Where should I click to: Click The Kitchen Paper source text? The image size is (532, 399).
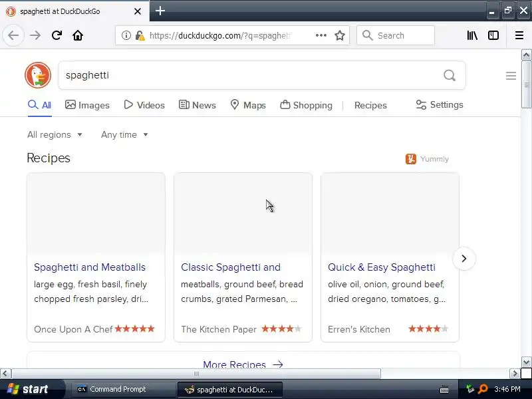pyautogui.click(x=219, y=329)
